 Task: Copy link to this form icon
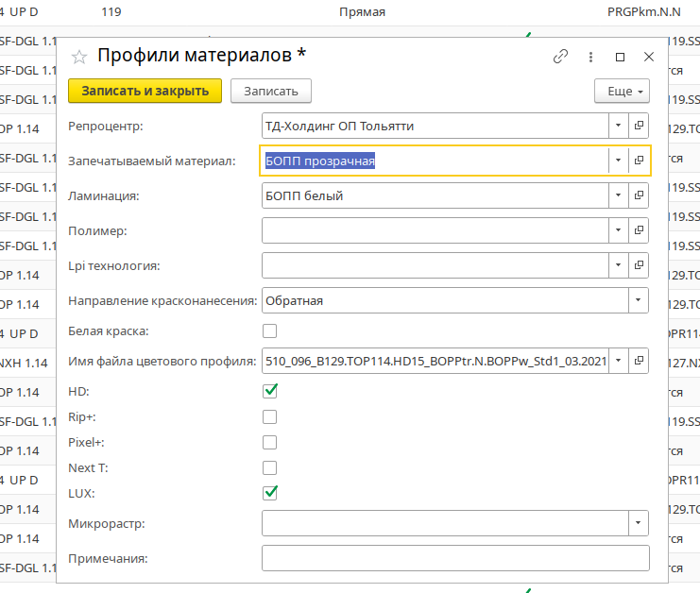(x=561, y=57)
